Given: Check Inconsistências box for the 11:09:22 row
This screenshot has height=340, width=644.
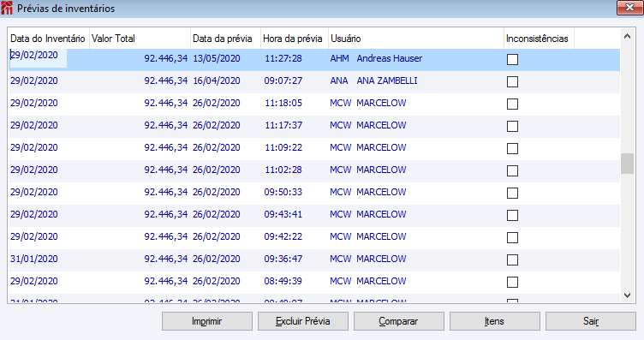Looking at the screenshot, I should pos(512,148).
